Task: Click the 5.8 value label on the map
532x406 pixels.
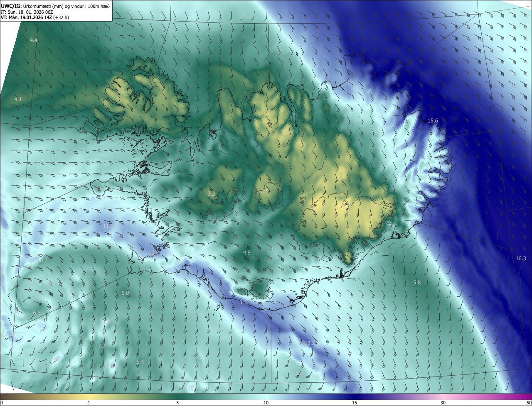Action: click(417, 283)
